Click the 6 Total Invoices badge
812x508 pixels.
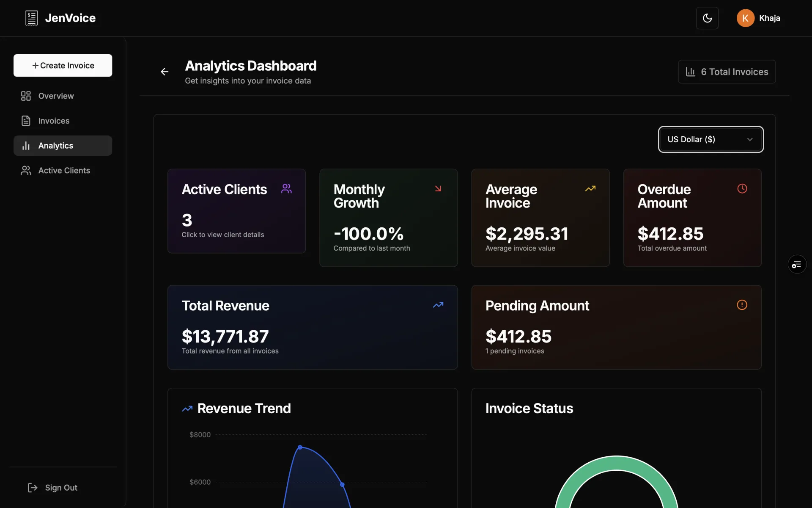point(727,72)
